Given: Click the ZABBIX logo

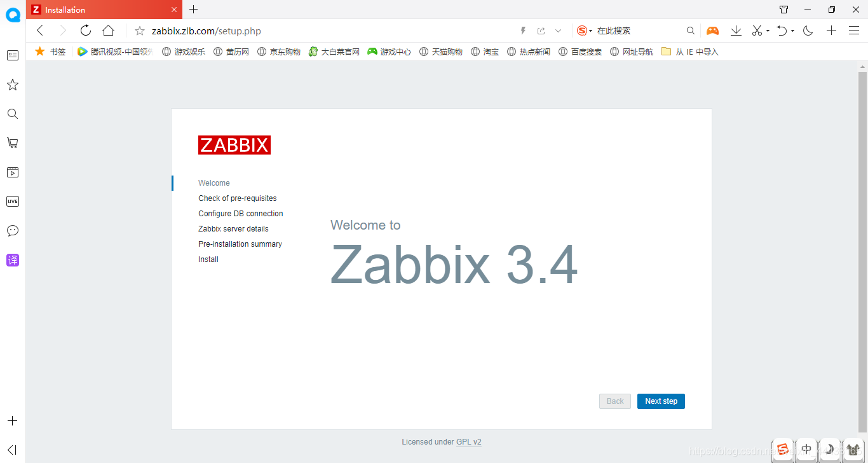Looking at the screenshot, I should pos(234,145).
